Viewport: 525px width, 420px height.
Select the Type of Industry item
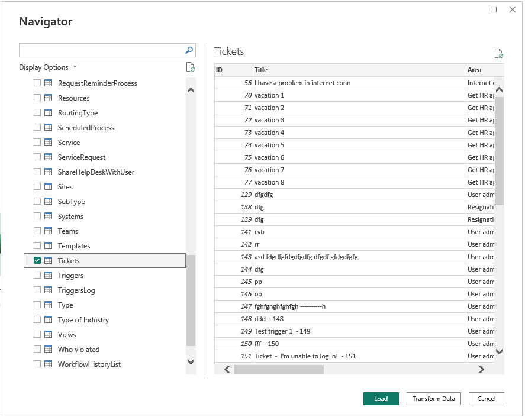pyautogui.click(x=83, y=320)
